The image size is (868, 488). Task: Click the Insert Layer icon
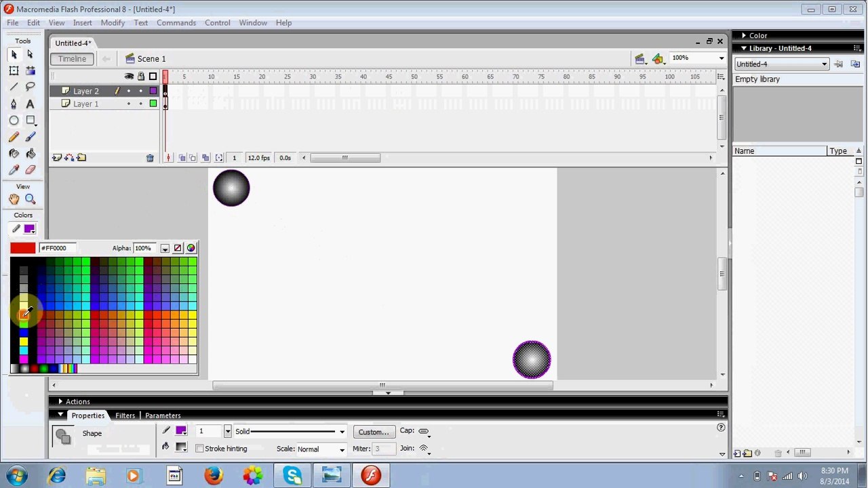click(x=57, y=158)
